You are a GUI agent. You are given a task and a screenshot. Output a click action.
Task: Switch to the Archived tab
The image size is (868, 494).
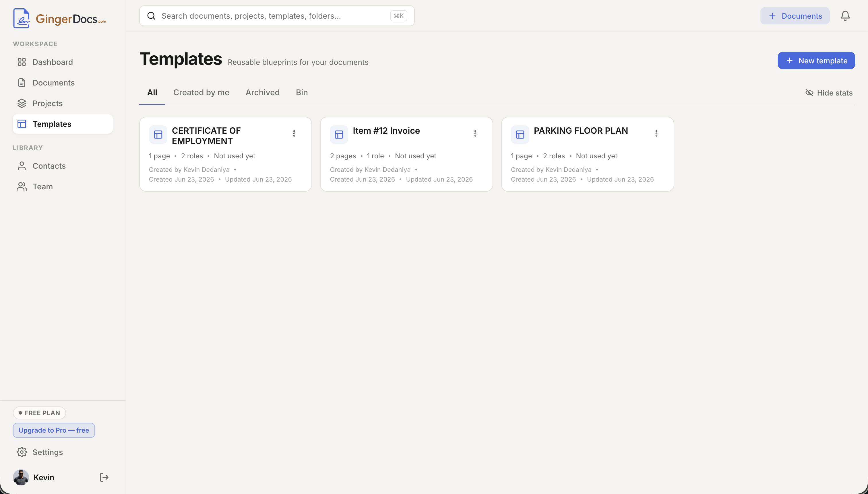pyautogui.click(x=262, y=93)
